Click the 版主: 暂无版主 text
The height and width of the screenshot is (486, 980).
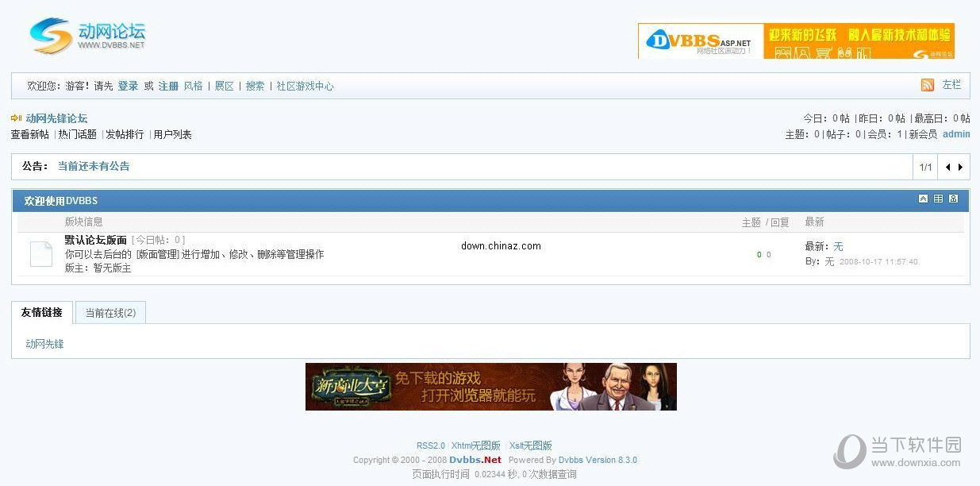pos(98,268)
